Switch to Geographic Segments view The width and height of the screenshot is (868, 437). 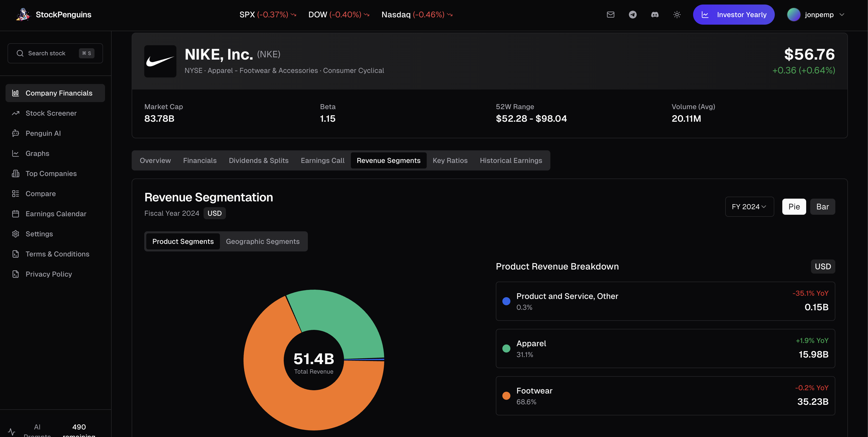(x=263, y=241)
